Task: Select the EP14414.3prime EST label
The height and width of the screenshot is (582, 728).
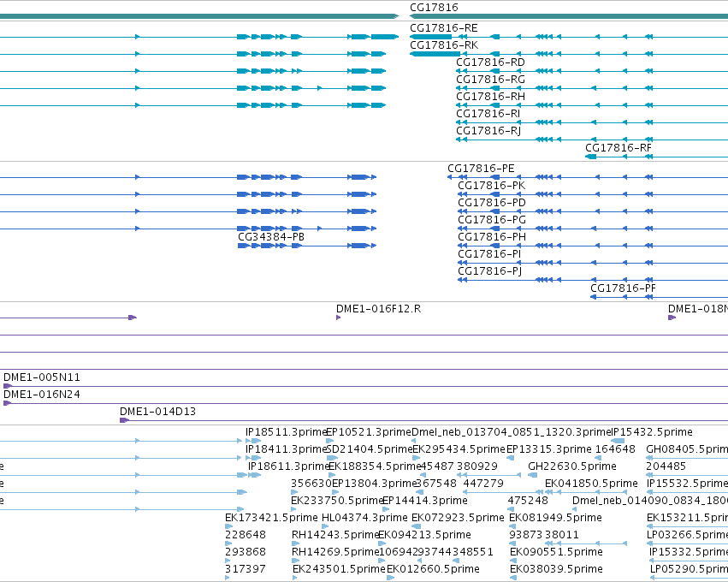Action: [425, 501]
